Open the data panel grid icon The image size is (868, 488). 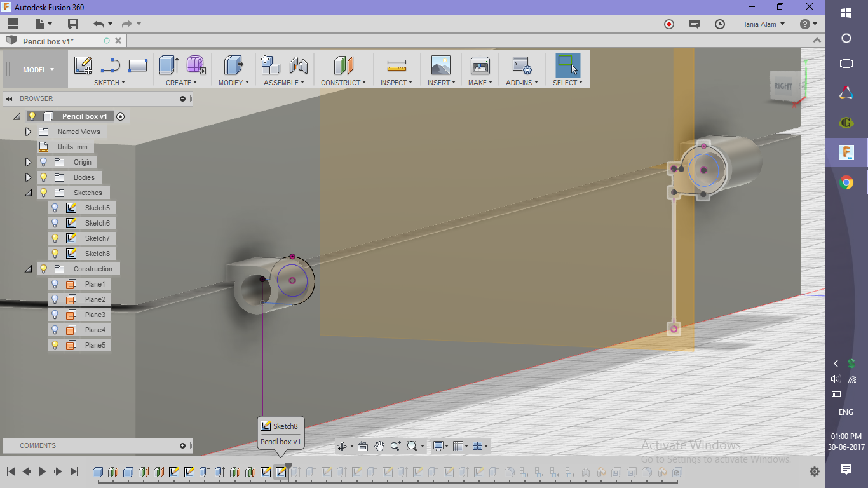[x=13, y=24]
